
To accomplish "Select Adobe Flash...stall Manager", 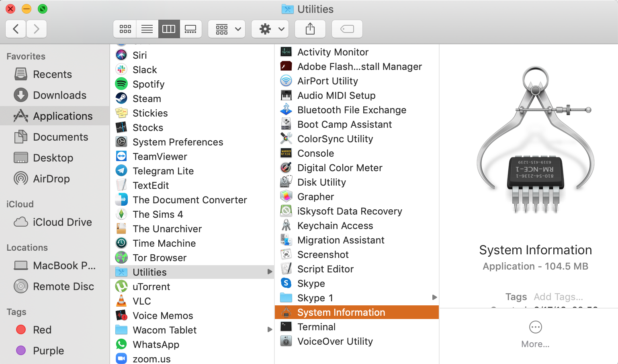I will [x=357, y=66].
